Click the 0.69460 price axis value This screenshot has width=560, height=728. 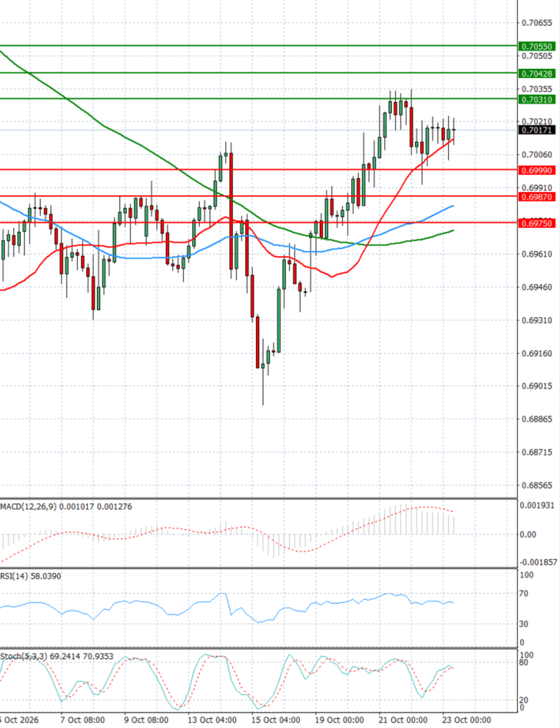point(536,287)
